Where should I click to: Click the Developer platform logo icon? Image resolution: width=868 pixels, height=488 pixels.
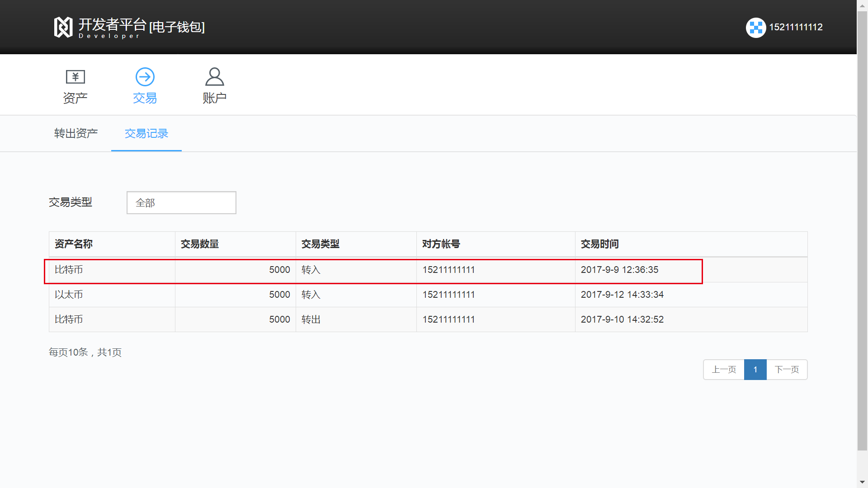click(x=63, y=27)
